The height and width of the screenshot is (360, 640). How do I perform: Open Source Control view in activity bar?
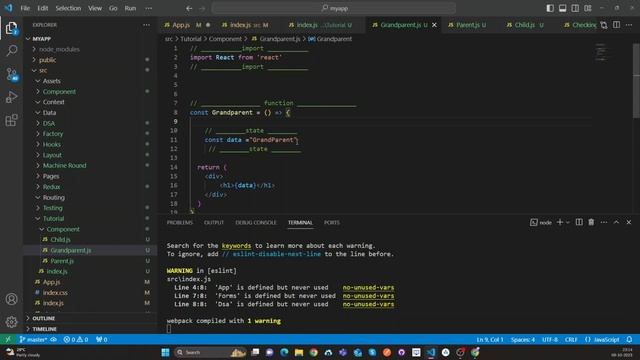point(11,74)
